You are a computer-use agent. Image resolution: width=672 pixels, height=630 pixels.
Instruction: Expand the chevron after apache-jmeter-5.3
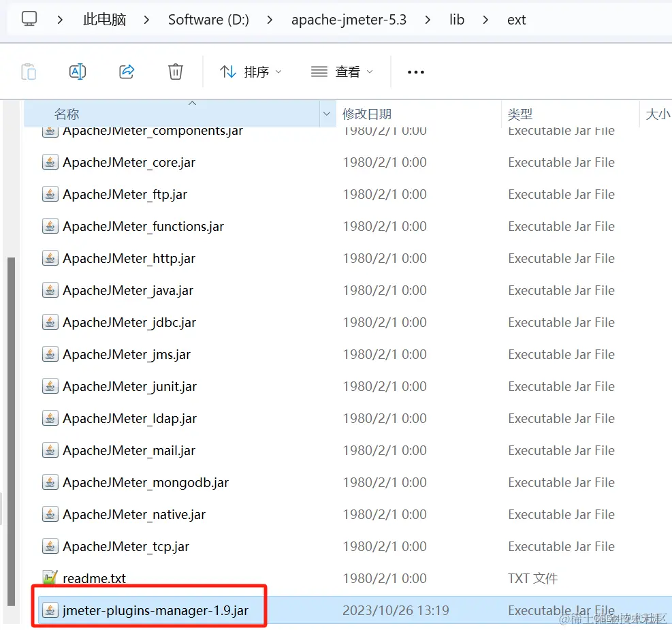pyautogui.click(x=428, y=20)
